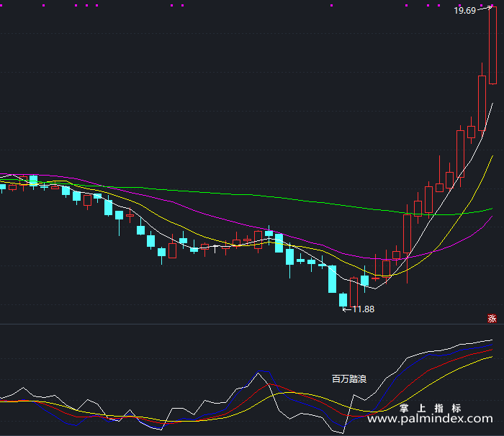The image size is (504, 436).
Task: Click the 百万踏浪 indicator label
Action: [x=349, y=379]
